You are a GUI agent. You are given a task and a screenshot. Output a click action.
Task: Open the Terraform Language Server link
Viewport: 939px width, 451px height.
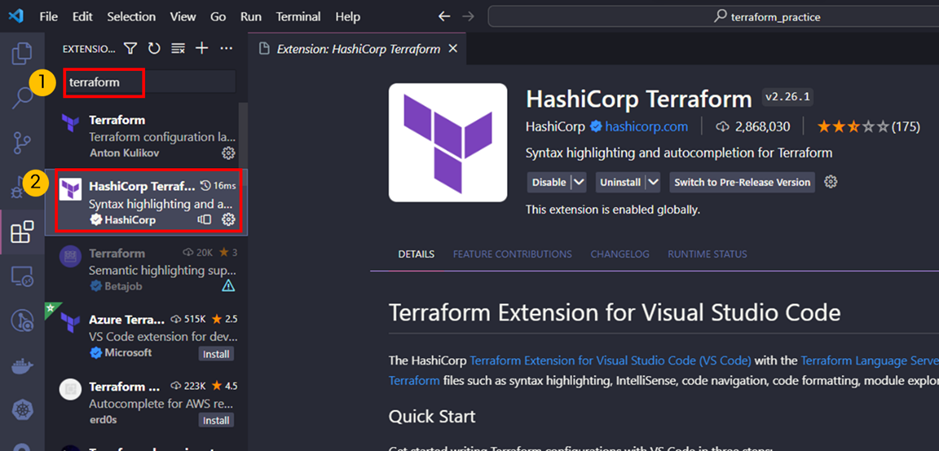[869, 361]
